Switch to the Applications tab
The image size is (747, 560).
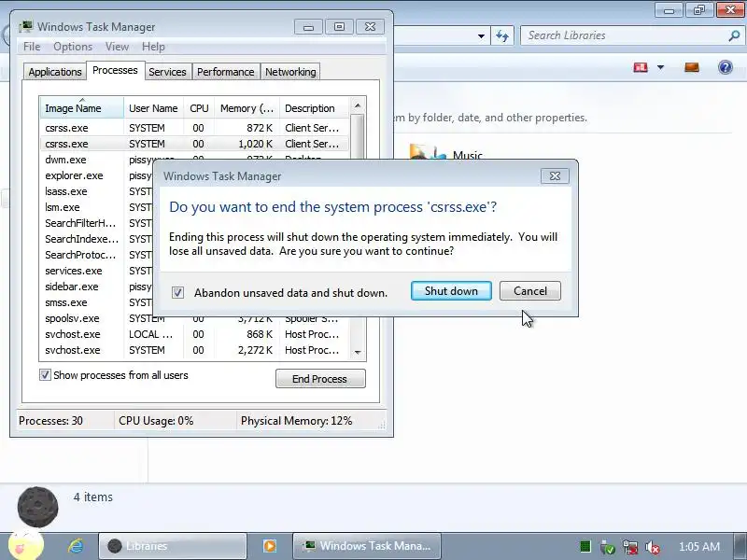(55, 72)
